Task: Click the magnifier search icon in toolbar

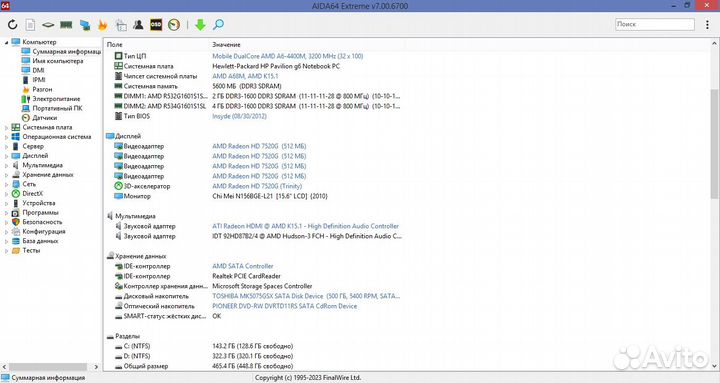Action: pos(219,24)
